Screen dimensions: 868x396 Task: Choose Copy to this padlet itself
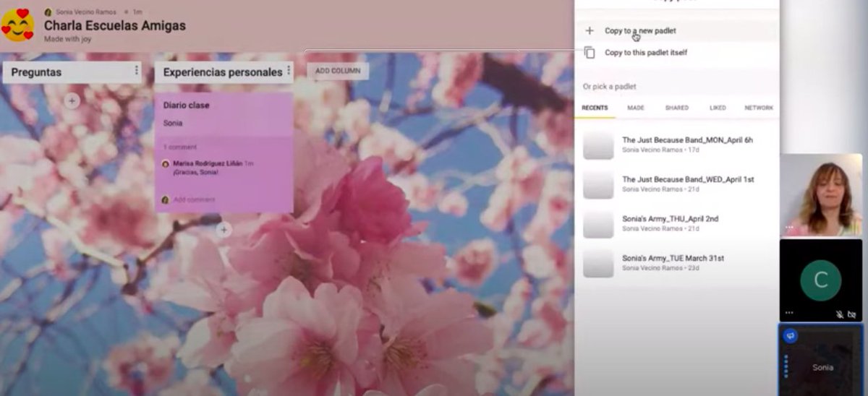[x=646, y=53]
